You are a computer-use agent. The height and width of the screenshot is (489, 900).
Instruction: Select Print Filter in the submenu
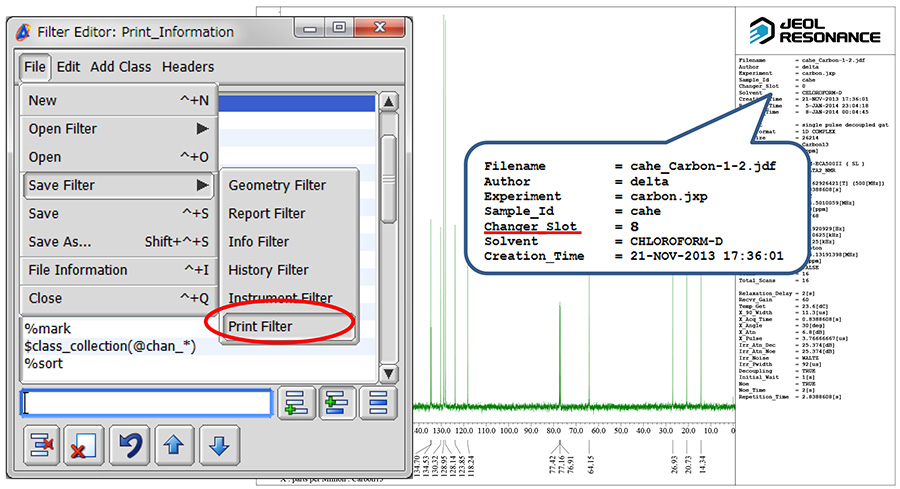289,327
